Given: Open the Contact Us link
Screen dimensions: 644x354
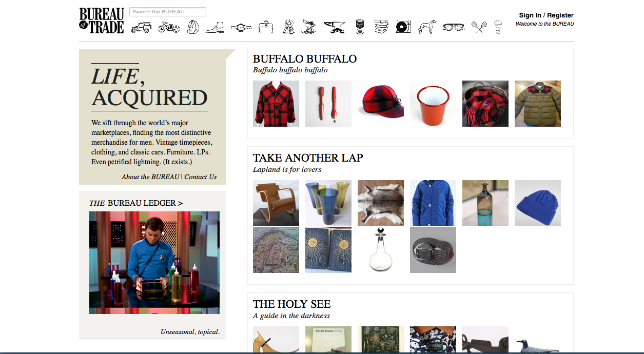Looking at the screenshot, I should pos(201,177).
